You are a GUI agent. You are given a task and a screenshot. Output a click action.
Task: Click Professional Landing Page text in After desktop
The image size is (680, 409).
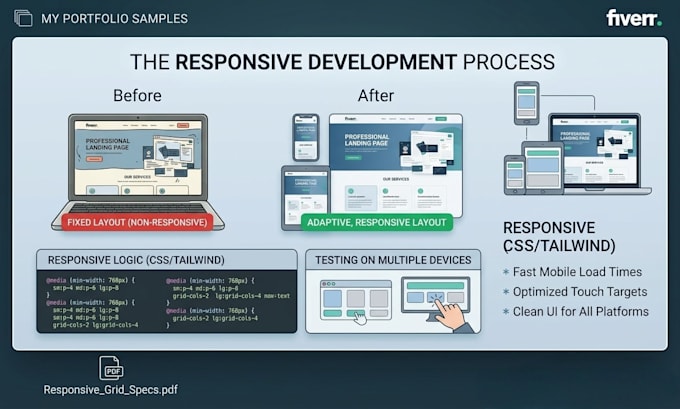click(x=367, y=140)
